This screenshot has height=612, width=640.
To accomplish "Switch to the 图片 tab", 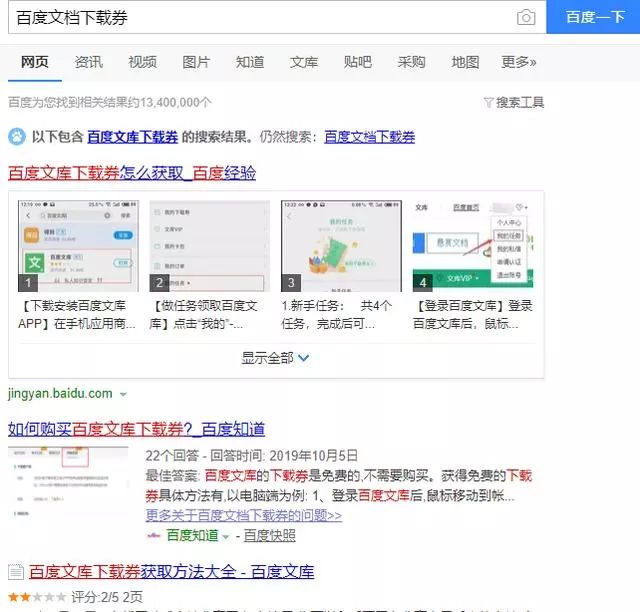I will (x=196, y=62).
